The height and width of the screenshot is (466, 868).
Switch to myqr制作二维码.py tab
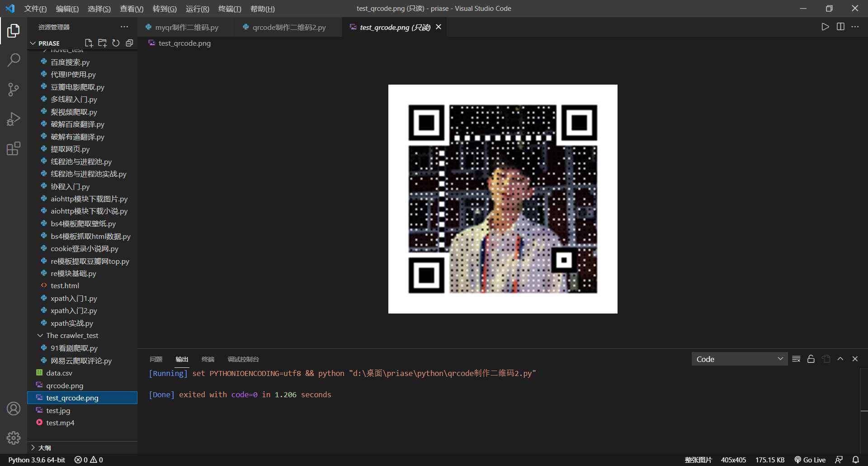pyautogui.click(x=186, y=27)
